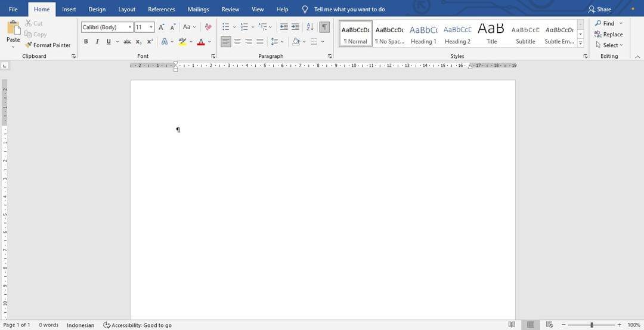Switch to the Layout tab
This screenshot has height=330, width=644.
click(127, 9)
